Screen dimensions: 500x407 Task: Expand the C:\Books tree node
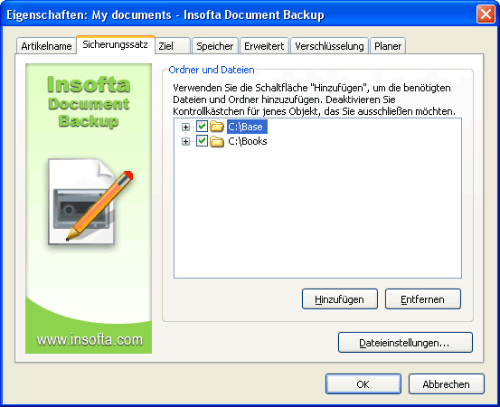(x=186, y=142)
